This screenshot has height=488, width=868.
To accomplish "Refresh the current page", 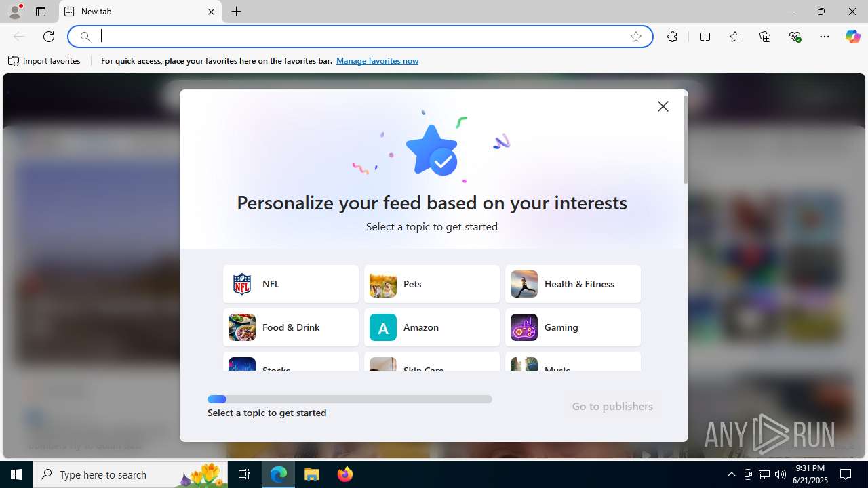I will click(x=49, y=37).
